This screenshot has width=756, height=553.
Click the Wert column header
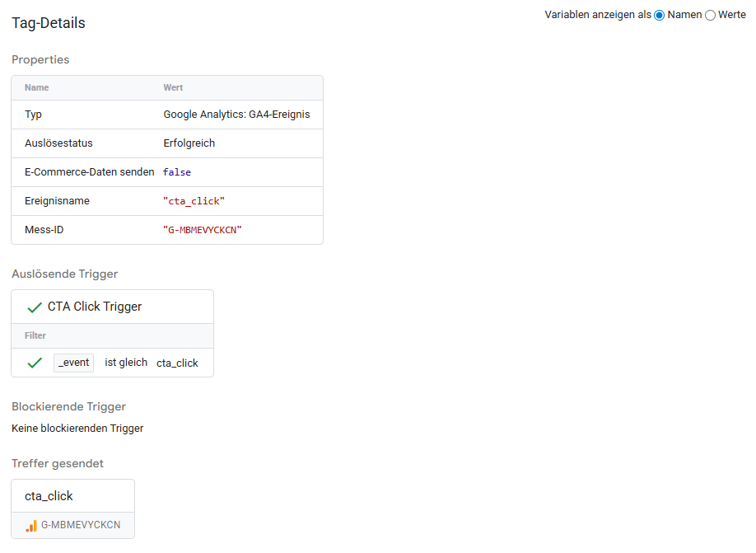[x=173, y=88]
